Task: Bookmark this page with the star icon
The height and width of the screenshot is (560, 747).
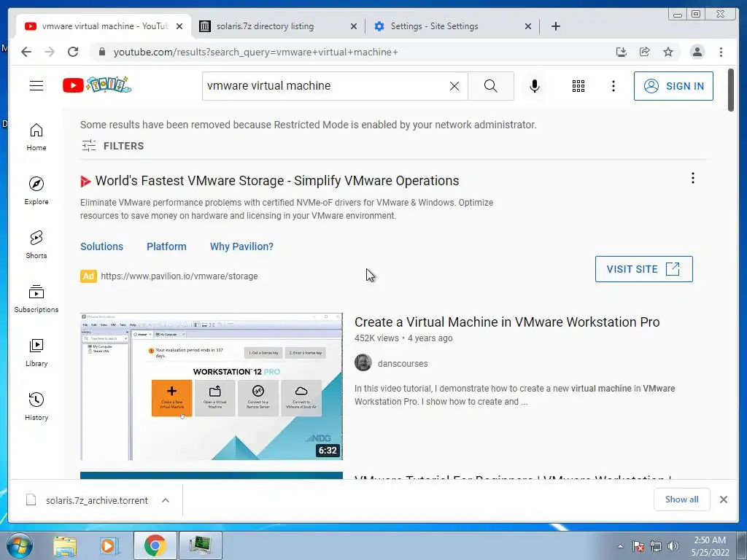Action: coord(668,52)
